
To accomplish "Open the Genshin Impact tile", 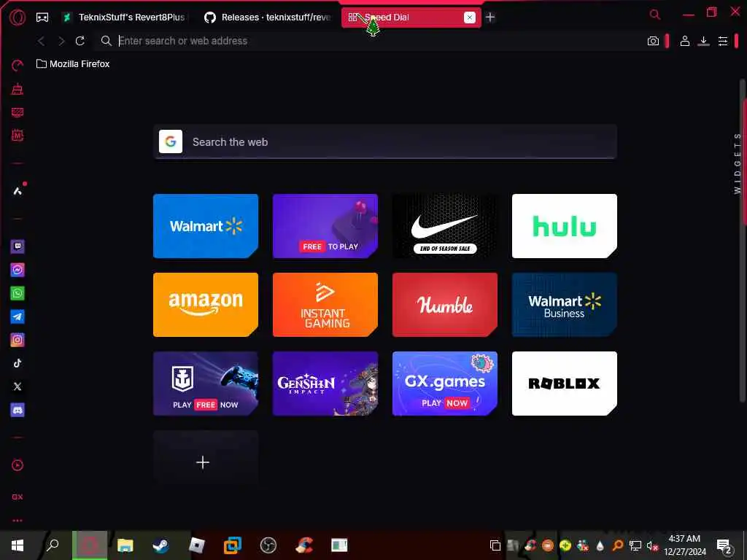I will (325, 384).
